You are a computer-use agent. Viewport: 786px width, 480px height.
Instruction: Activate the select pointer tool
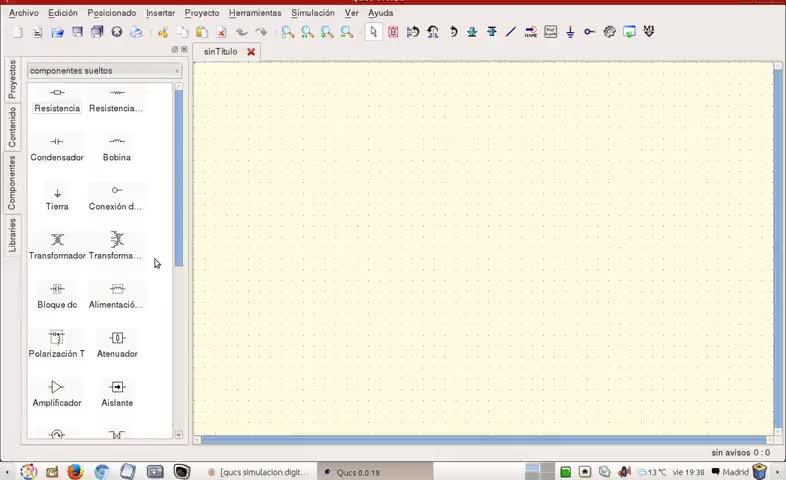[373, 32]
